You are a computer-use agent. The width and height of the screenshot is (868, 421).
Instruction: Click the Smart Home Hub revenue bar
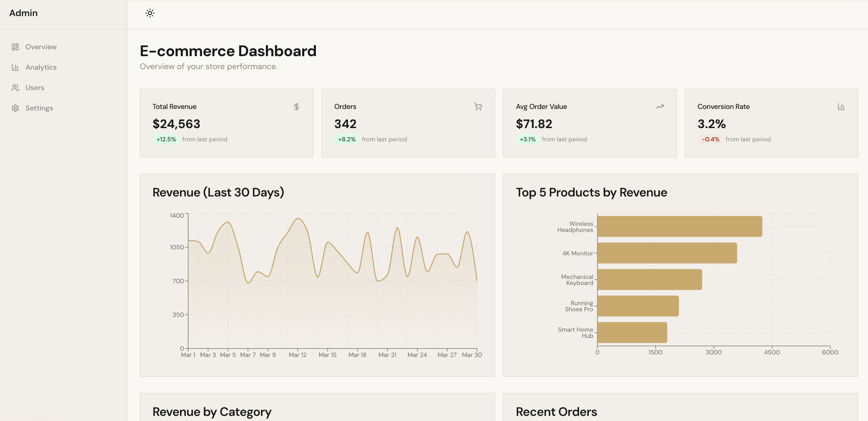(x=632, y=333)
